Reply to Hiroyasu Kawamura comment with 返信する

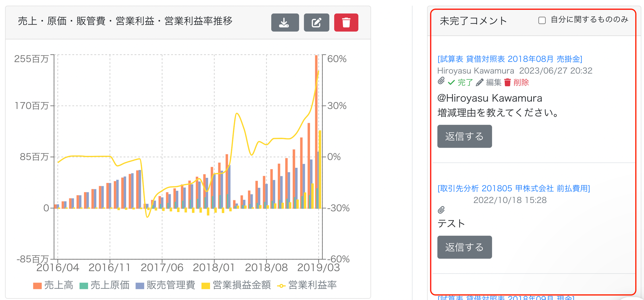(x=464, y=136)
